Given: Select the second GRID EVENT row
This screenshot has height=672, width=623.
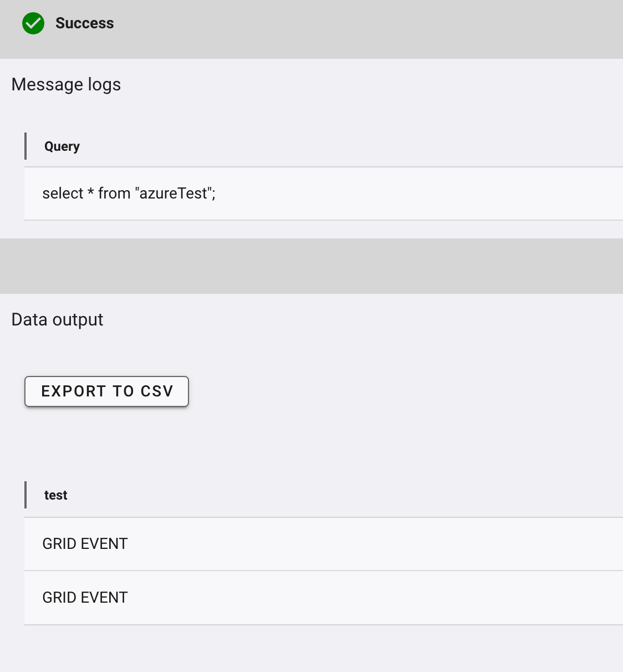Looking at the screenshot, I should (321, 598).
